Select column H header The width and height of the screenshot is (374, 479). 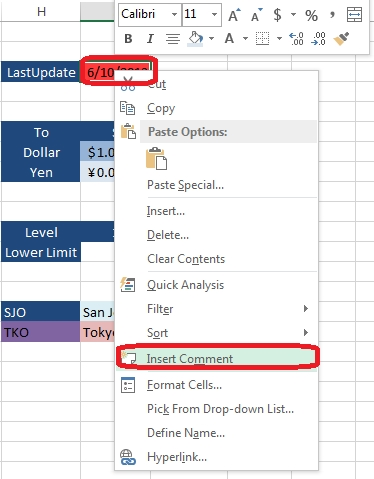pos(41,12)
